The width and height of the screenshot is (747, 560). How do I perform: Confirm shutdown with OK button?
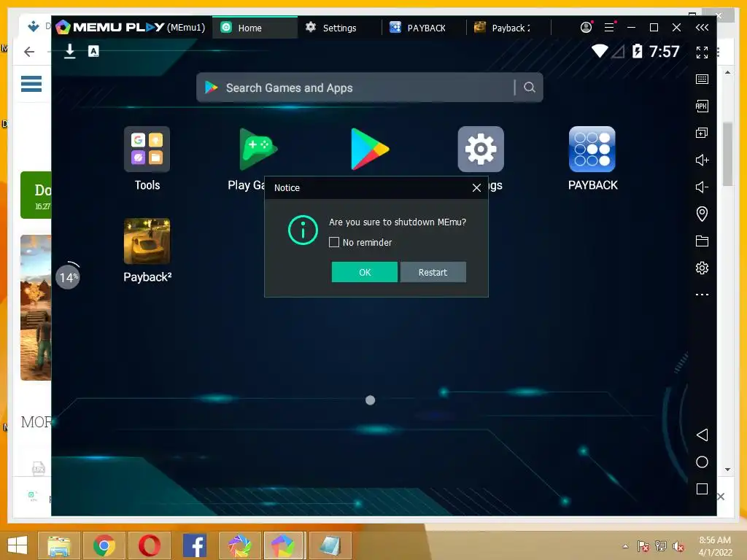point(365,272)
